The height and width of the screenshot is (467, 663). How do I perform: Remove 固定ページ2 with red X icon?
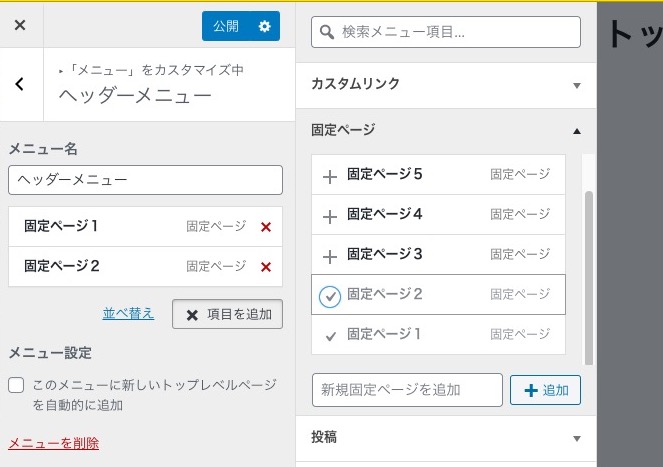pyautogui.click(x=265, y=266)
